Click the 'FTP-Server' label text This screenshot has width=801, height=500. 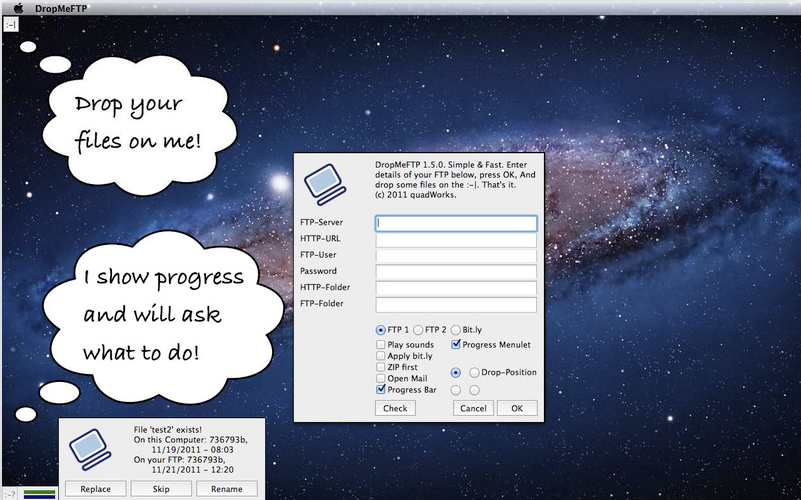(322, 222)
